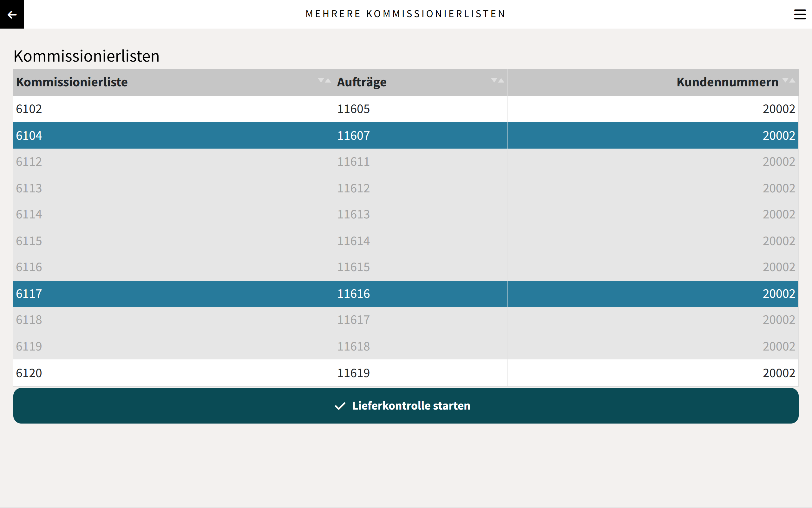Click order number 11611

(x=353, y=162)
